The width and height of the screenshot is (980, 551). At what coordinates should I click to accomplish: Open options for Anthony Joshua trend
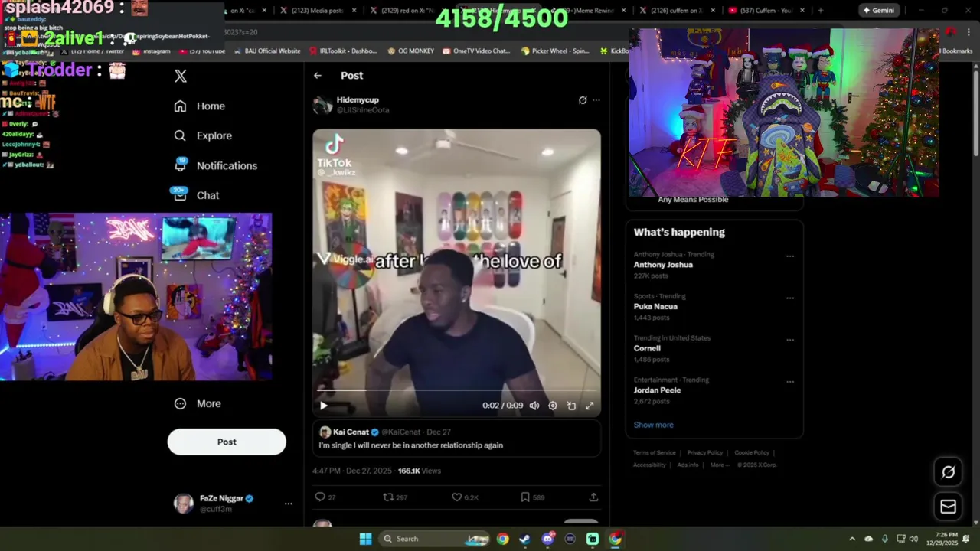[790, 256]
